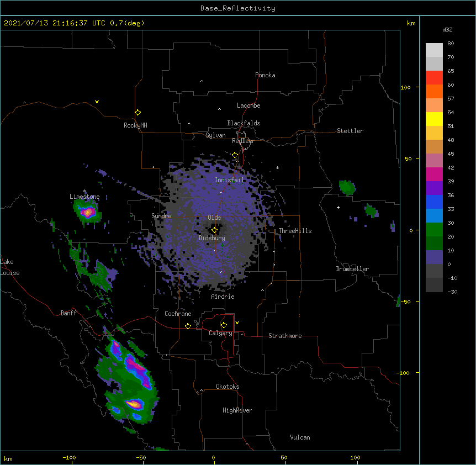The width and height of the screenshot is (476, 465).
Task: Click the RedDeer city label
Action: click(x=243, y=141)
